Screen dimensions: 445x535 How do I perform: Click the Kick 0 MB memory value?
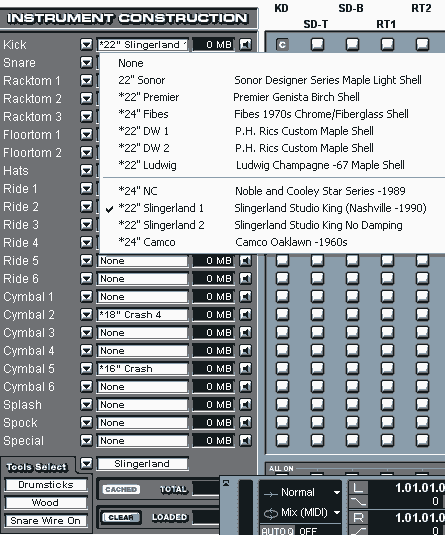(x=214, y=44)
